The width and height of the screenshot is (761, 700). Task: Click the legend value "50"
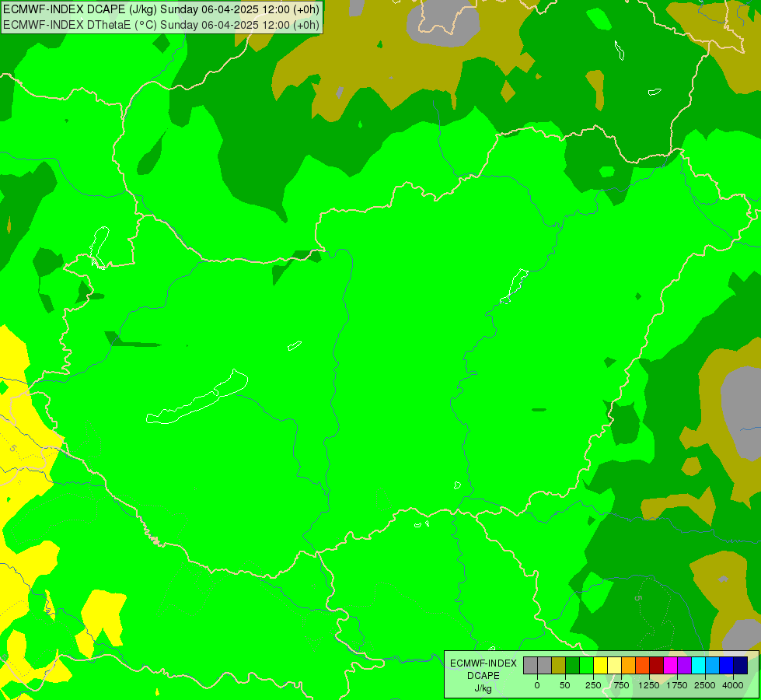[x=565, y=685]
